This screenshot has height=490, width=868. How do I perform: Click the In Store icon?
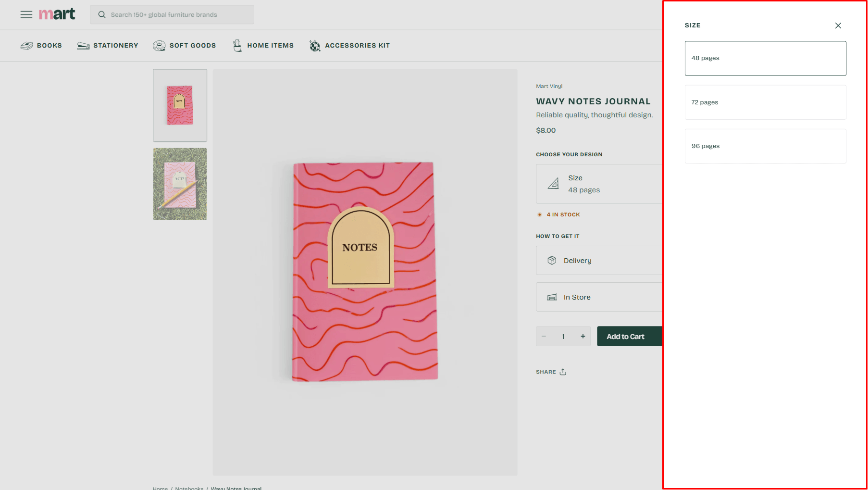tap(552, 297)
